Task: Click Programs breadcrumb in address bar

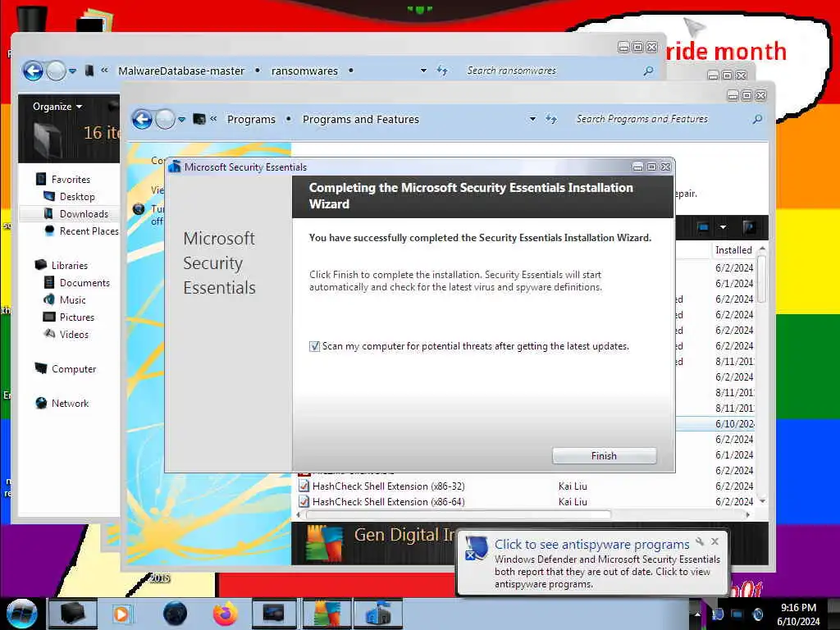Action: [x=251, y=119]
